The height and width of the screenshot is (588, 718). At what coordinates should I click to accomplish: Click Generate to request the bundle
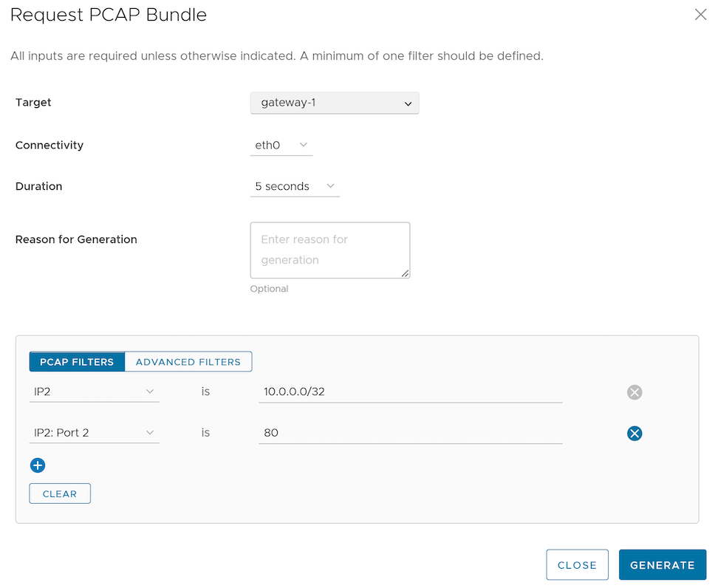[x=662, y=565]
